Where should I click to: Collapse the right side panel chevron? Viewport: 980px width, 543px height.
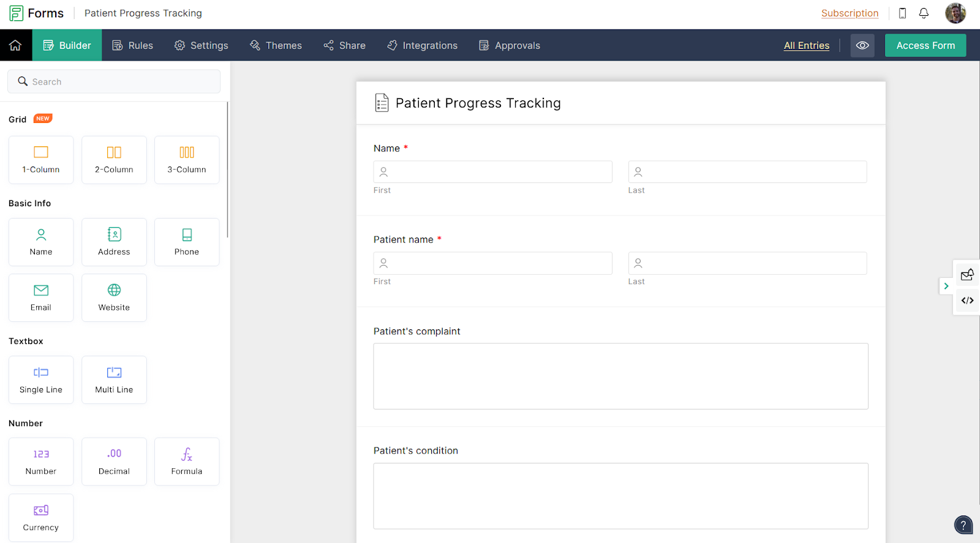click(945, 286)
